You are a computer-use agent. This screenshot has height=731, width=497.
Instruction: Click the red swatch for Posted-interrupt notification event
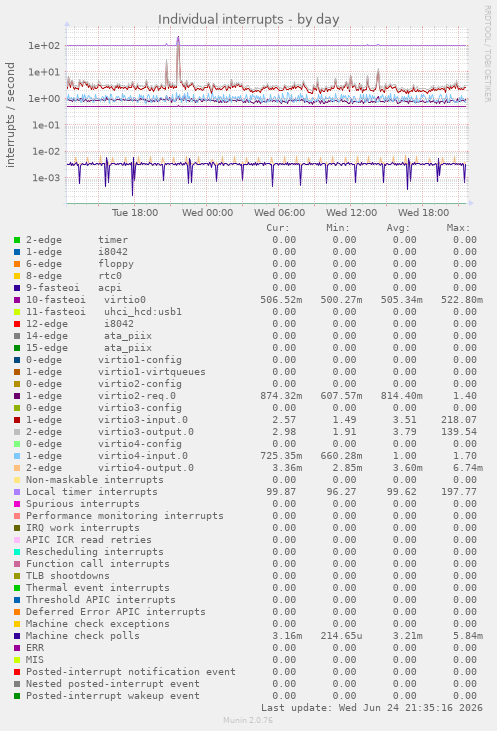click(17, 672)
